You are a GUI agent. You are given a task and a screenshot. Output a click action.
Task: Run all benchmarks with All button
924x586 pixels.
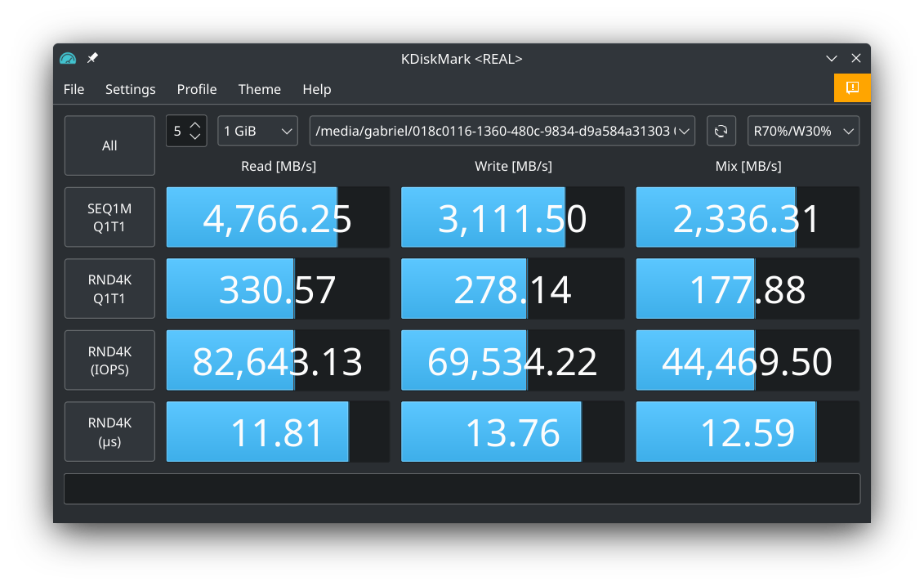point(109,145)
